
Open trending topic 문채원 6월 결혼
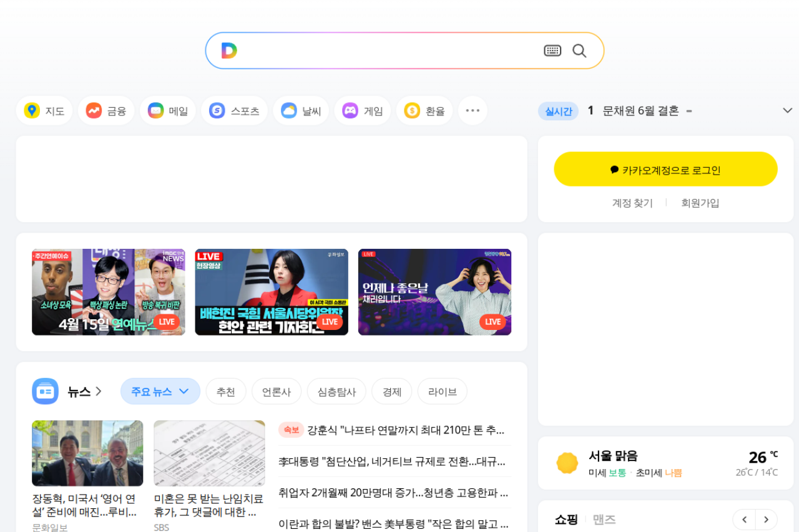pos(640,111)
